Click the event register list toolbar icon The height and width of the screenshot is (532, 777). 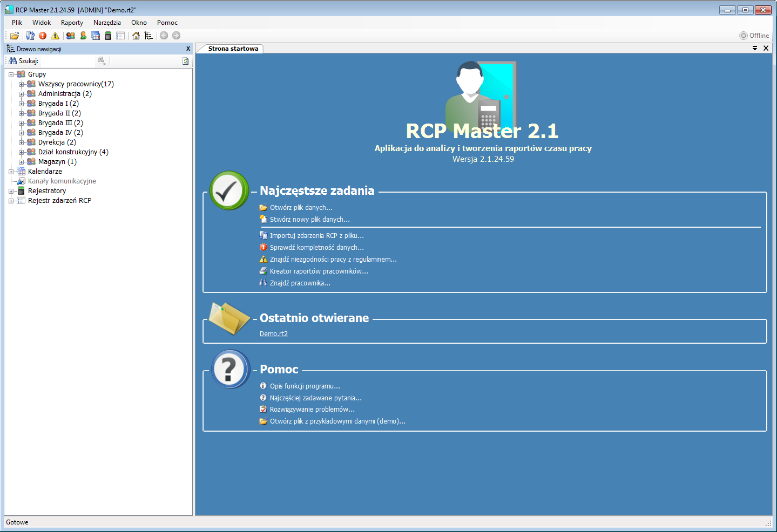120,36
